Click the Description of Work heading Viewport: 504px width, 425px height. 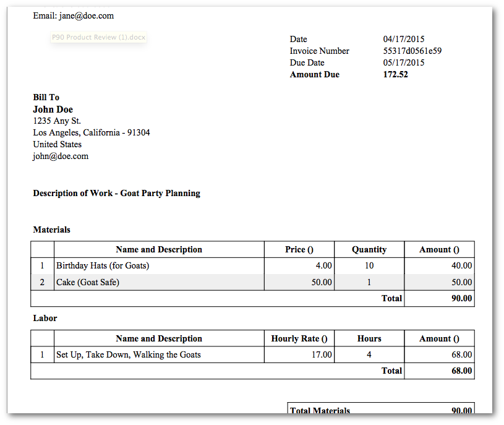116,193
